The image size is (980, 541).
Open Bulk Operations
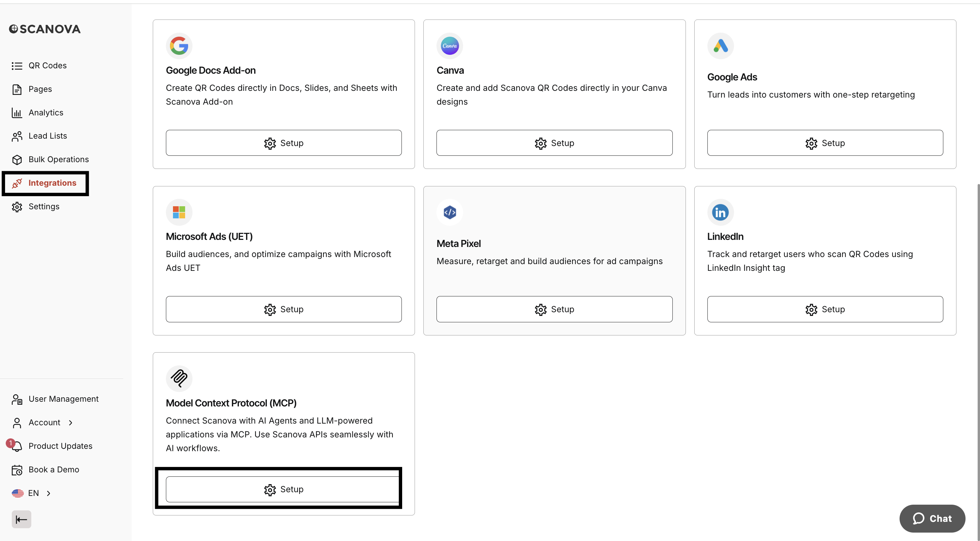59,159
